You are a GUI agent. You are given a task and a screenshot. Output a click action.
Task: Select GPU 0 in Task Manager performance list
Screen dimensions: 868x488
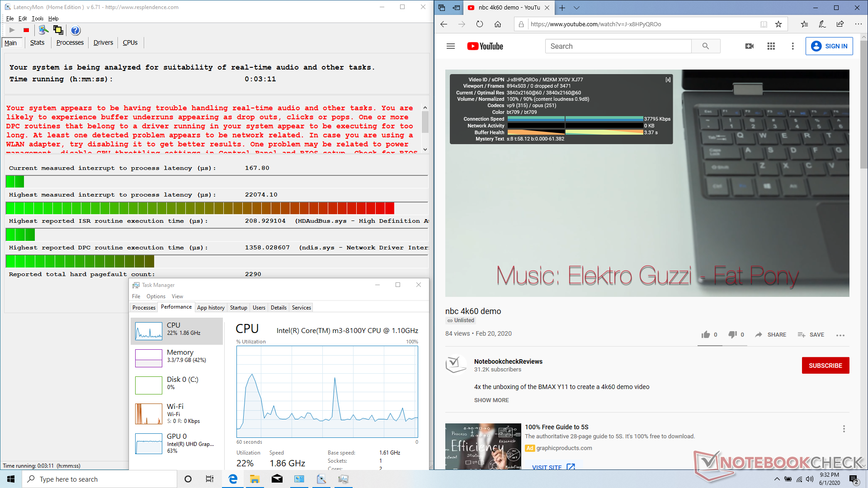(177, 443)
